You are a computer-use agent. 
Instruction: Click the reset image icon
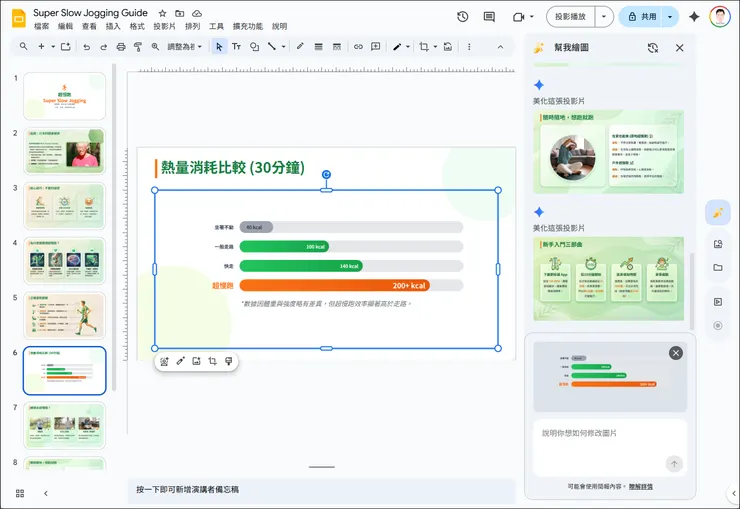(x=448, y=47)
